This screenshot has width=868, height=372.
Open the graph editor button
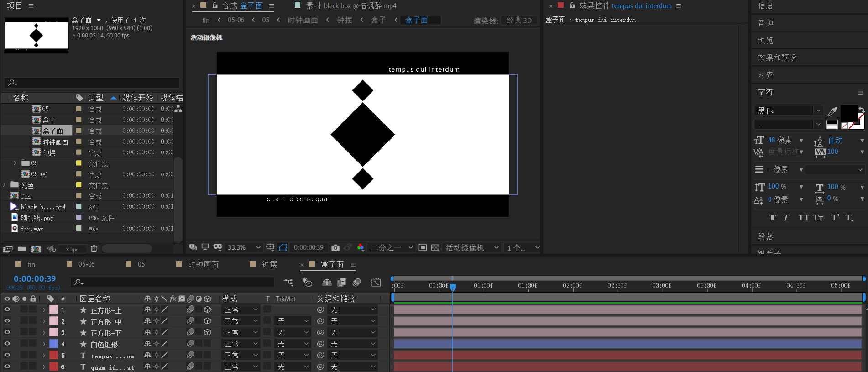(376, 283)
